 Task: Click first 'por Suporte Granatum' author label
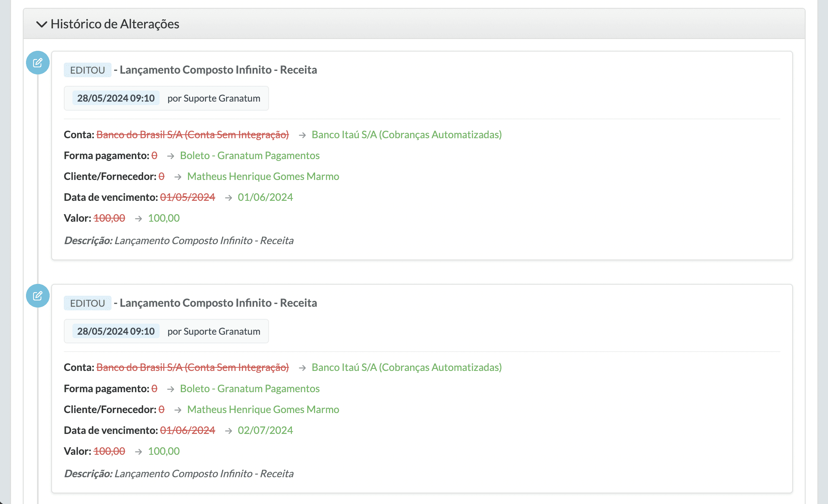(x=213, y=98)
